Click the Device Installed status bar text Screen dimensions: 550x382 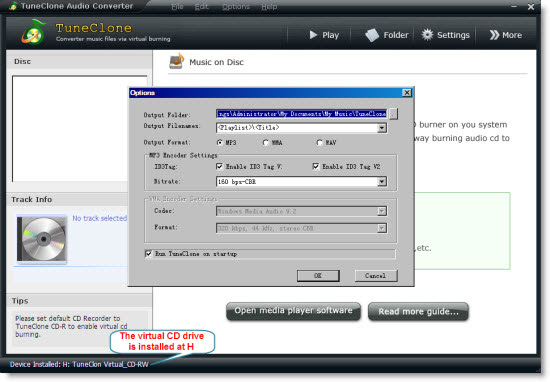tap(79, 364)
